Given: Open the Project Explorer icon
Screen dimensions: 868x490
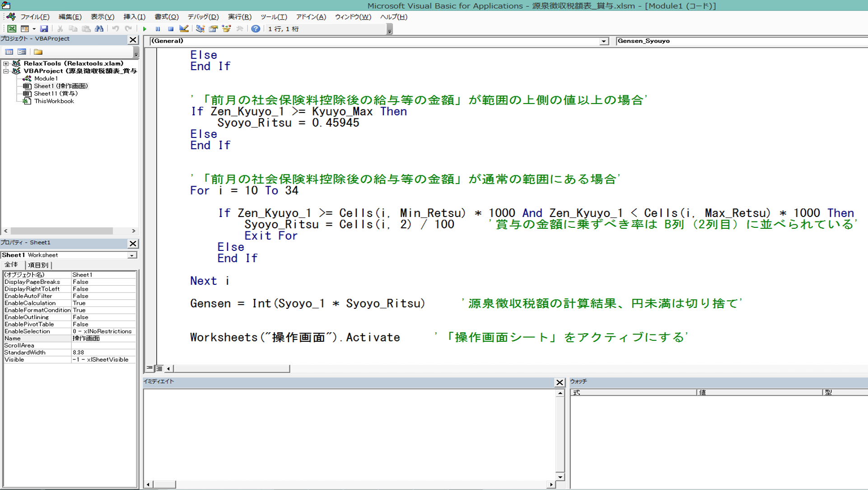Looking at the screenshot, I should [200, 28].
